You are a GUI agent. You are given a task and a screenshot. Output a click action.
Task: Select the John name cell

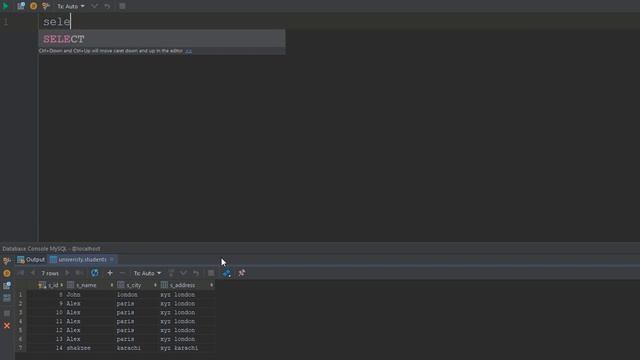90,295
